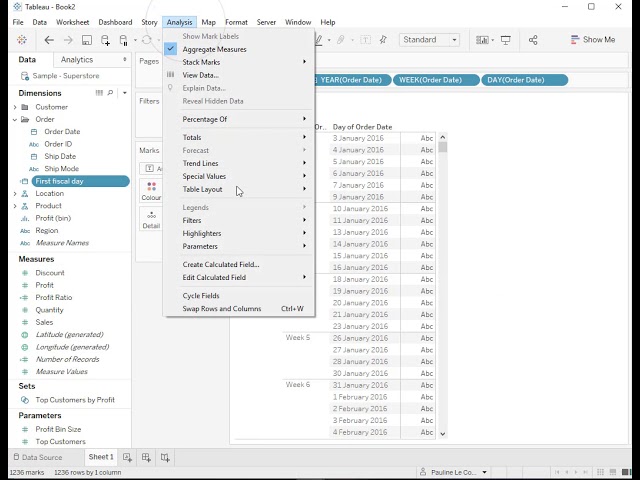The width and height of the screenshot is (640, 480).
Task: Click the table vertical scrollbar thumb
Action: pyautogui.click(x=443, y=147)
